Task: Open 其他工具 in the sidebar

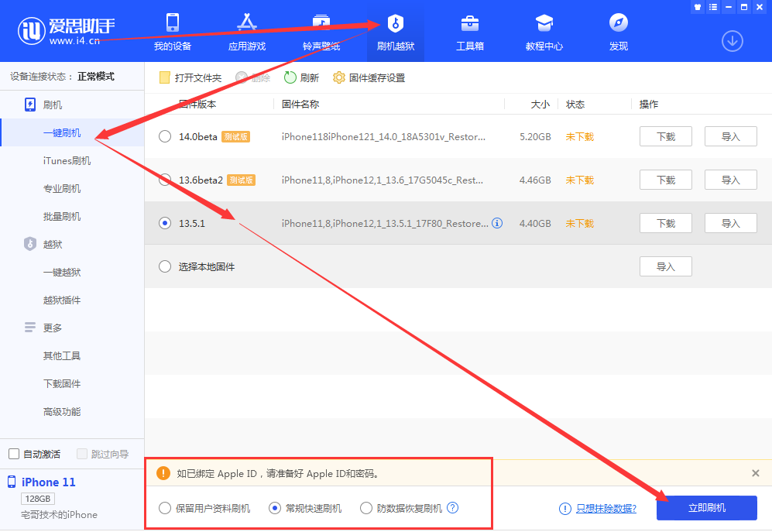Action: (62, 355)
